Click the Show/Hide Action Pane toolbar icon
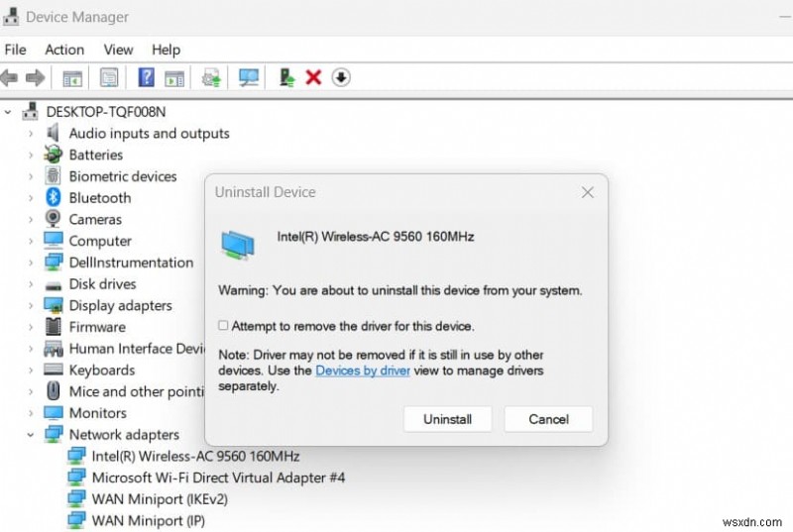This screenshot has height=532, width=793. 174,78
